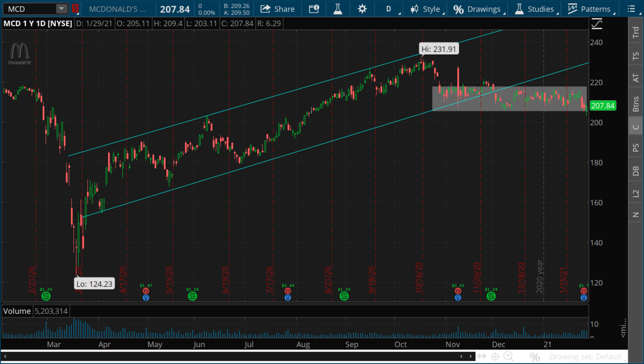Viewport: 644px width, 364px height.
Task: Click the MCD 1 Y 1D [NYSE] chart label
Action: tap(38, 24)
